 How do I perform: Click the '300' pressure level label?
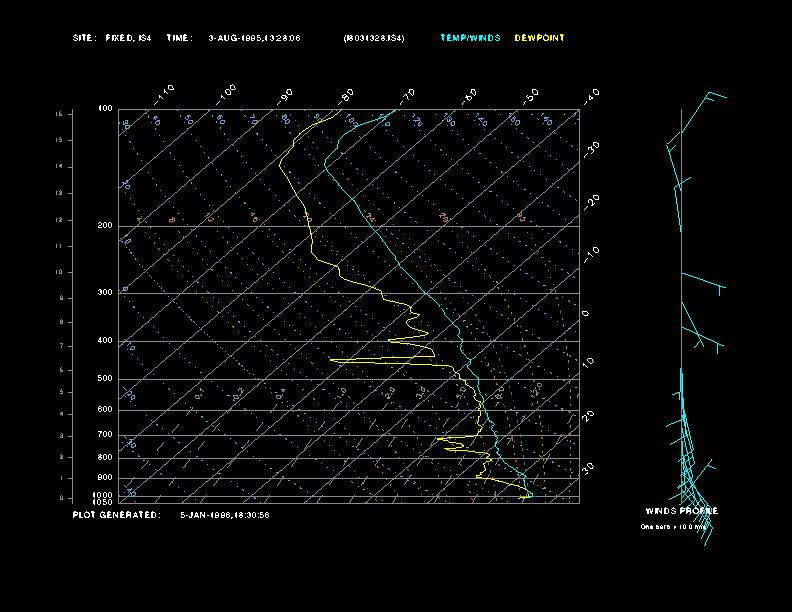tap(105, 292)
